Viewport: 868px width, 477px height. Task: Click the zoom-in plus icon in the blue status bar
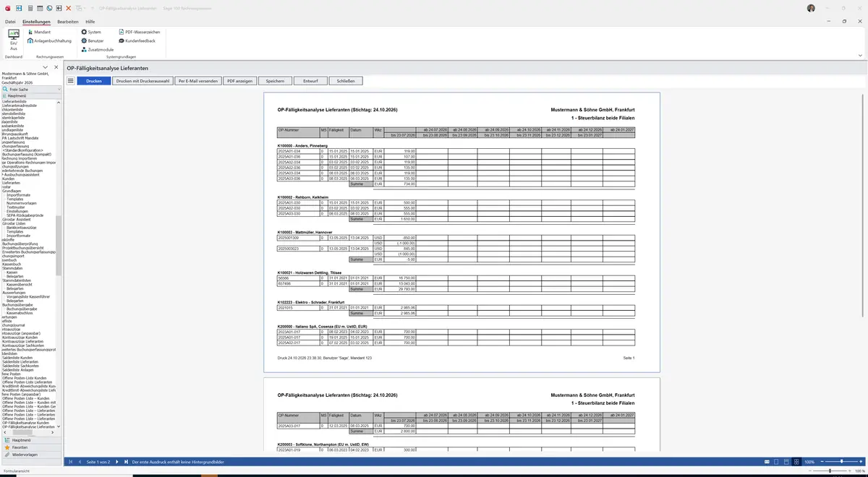861,462
